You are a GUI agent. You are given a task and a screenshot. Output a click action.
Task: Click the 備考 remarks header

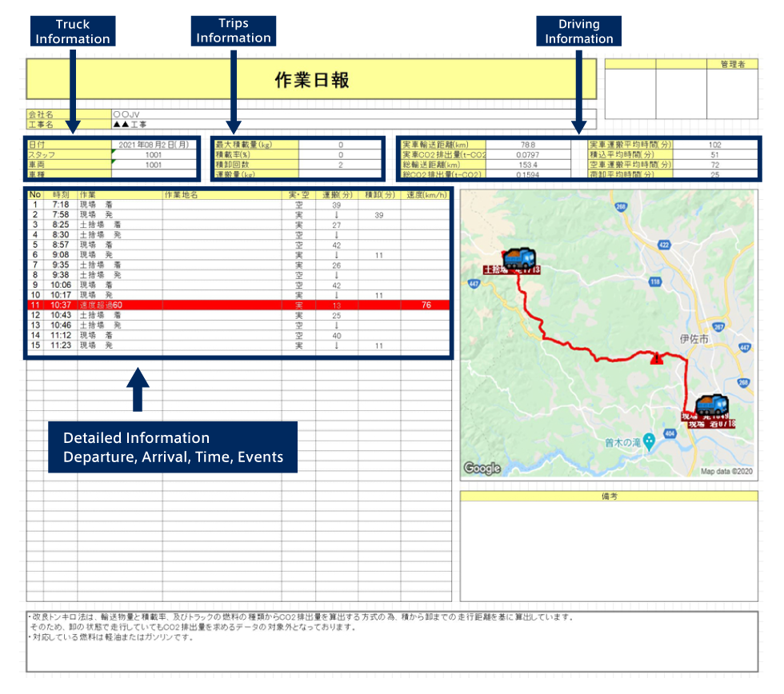click(609, 497)
